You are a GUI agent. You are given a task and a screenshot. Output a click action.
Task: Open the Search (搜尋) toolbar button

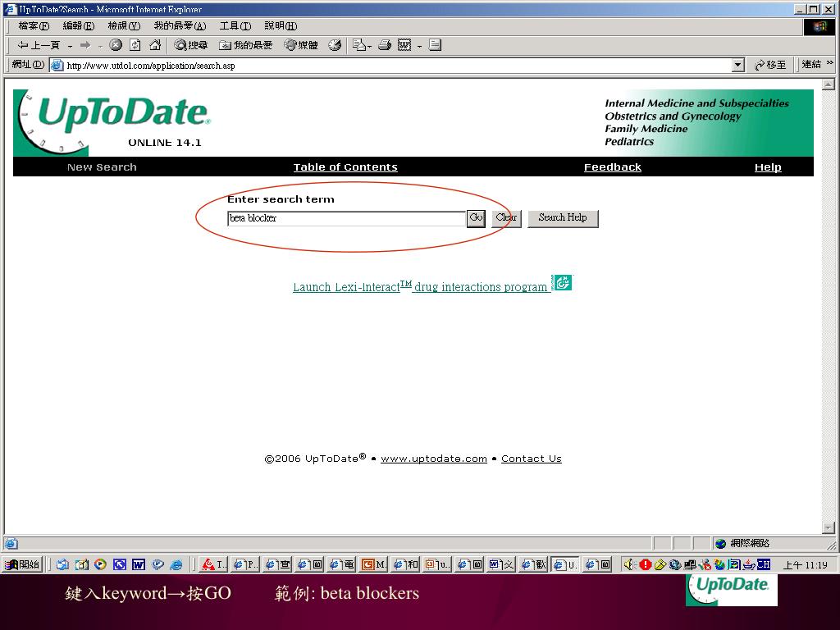click(x=190, y=46)
